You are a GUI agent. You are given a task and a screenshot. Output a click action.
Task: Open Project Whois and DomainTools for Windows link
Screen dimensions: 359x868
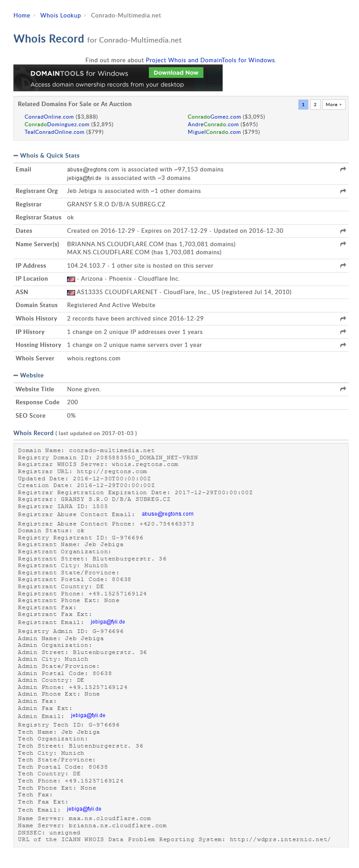(211, 60)
